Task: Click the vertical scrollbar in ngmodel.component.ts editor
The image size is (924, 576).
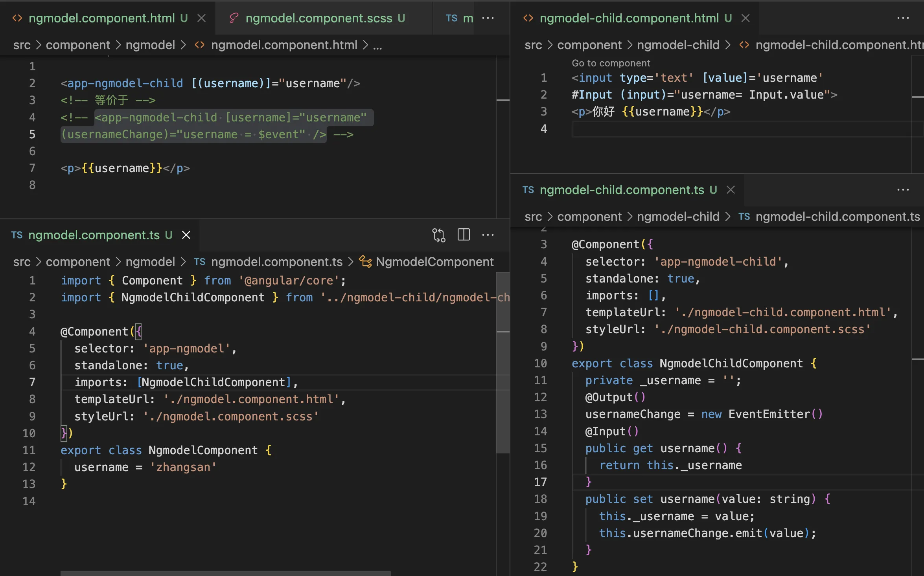Action: [x=503, y=362]
